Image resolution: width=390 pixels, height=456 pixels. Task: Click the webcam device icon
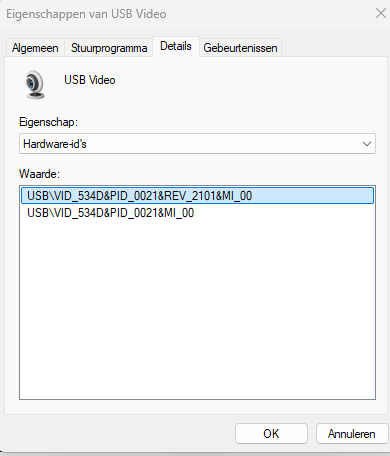pos(35,84)
